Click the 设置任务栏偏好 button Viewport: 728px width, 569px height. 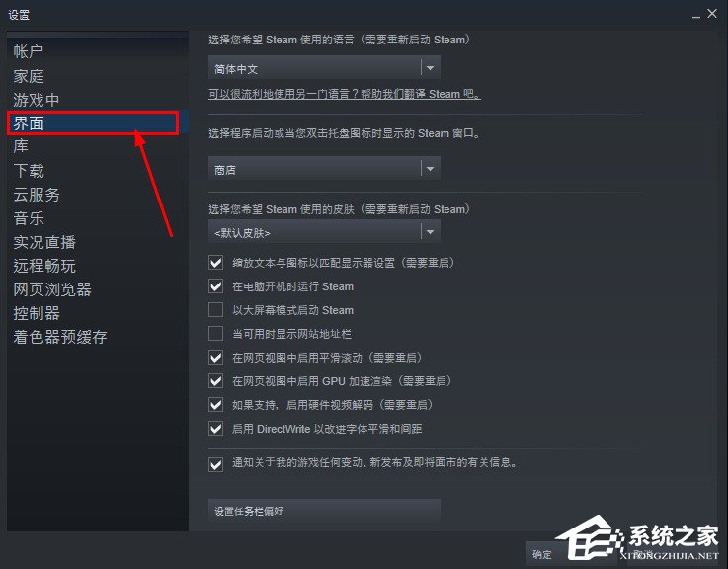click(x=324, y=511)
